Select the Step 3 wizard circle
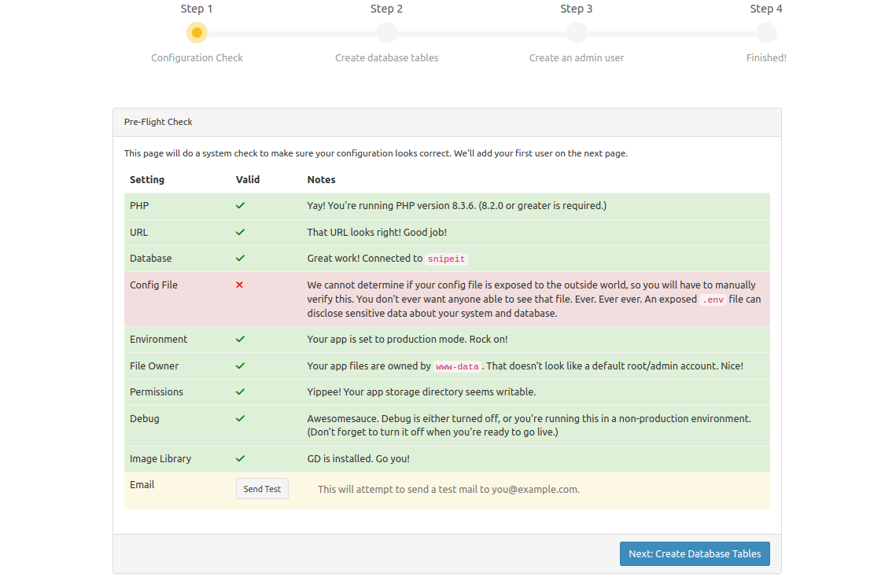The image size is (896, 588). click(x=577, y=32)
